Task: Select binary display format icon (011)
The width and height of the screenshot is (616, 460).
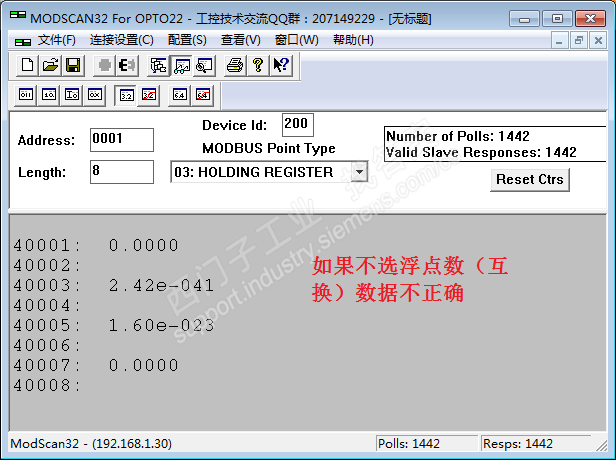Action: click(26, 95)
